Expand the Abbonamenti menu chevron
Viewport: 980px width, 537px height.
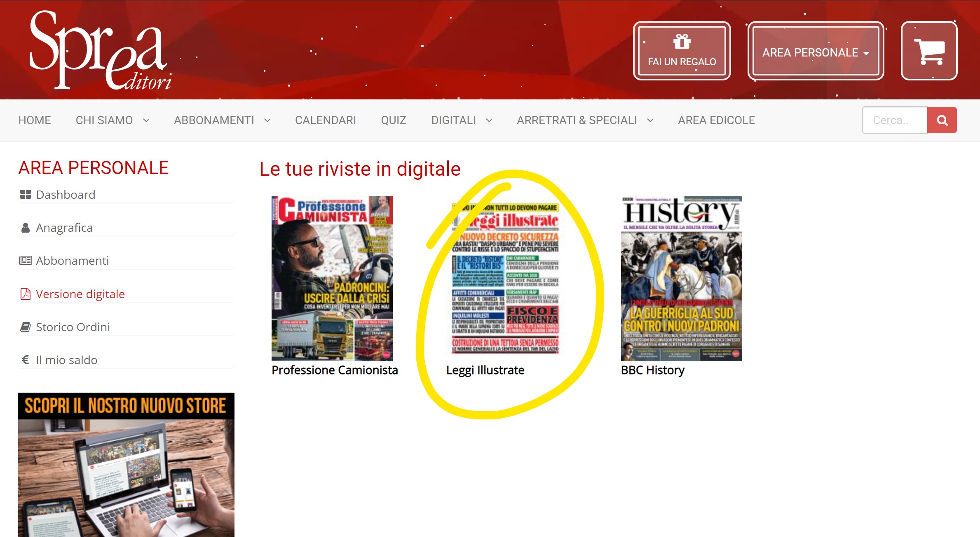click(267, 120)
